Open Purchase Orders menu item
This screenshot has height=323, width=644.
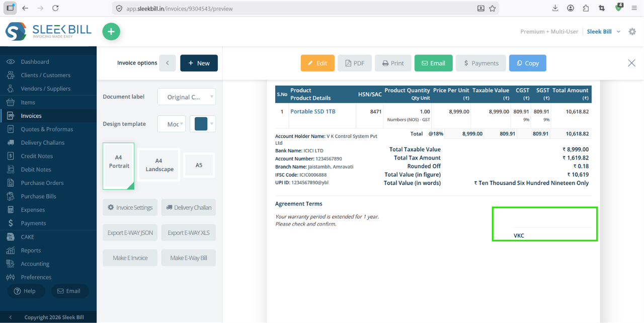click(x=42, y=183)
